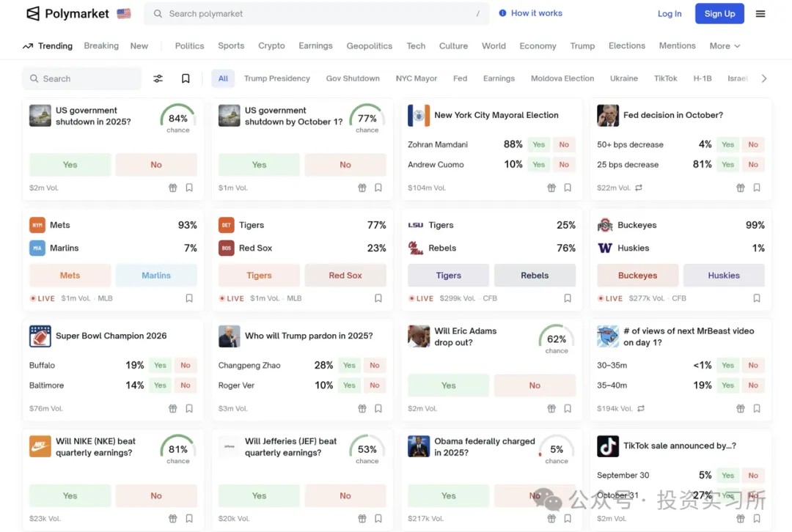Click the Sign Up button

(719, 14)
